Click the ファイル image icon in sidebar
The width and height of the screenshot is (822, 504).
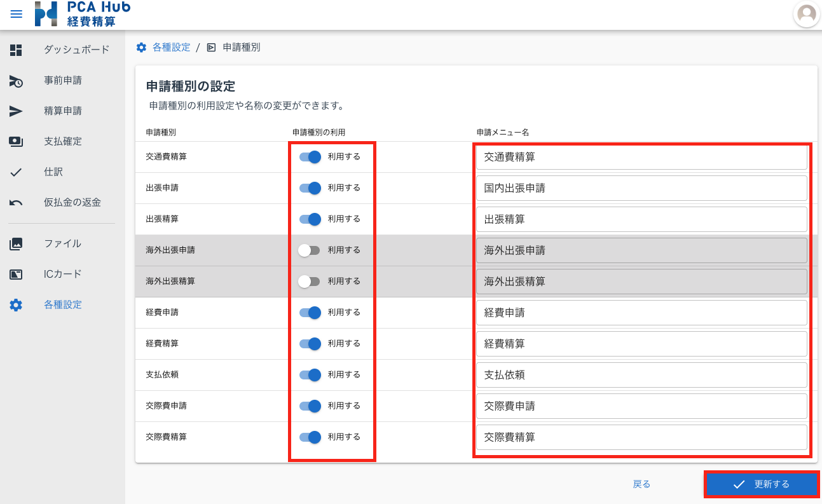(16, 243)
